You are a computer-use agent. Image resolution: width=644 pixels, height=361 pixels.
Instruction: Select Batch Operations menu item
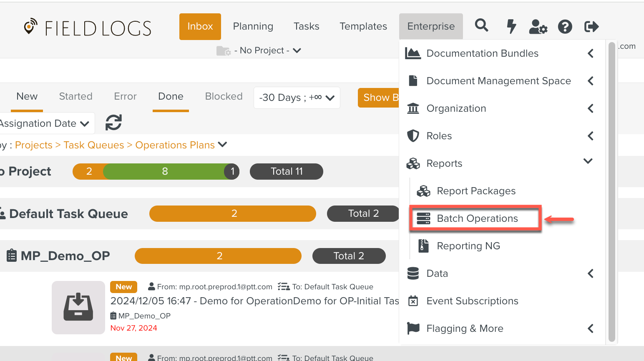coord(477,218)
